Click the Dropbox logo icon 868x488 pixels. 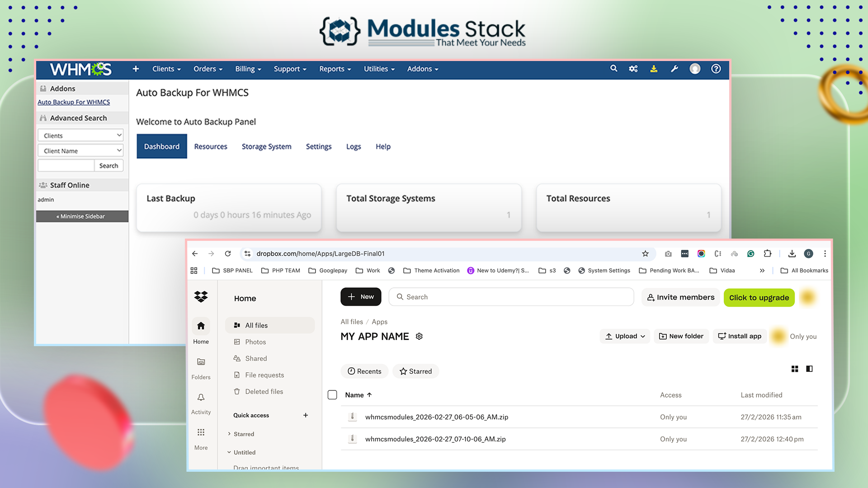pyautogui.click(x=201, y=296)
